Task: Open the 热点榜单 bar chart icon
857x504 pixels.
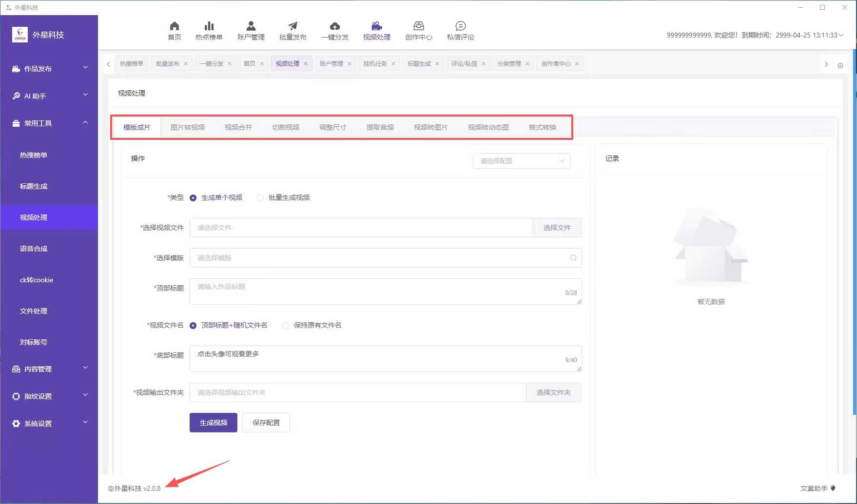Action: pyautogui.click(x=209, y=26)
